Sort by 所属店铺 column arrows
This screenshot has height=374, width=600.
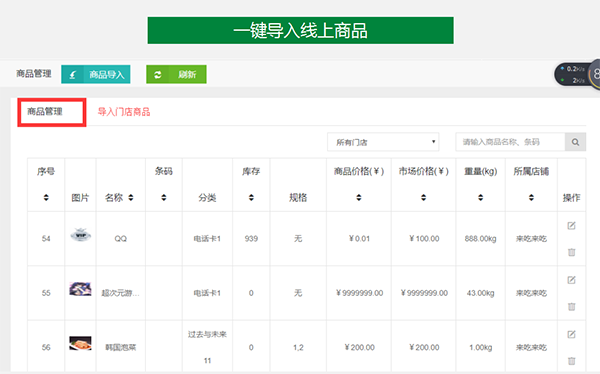coord(531,198)
